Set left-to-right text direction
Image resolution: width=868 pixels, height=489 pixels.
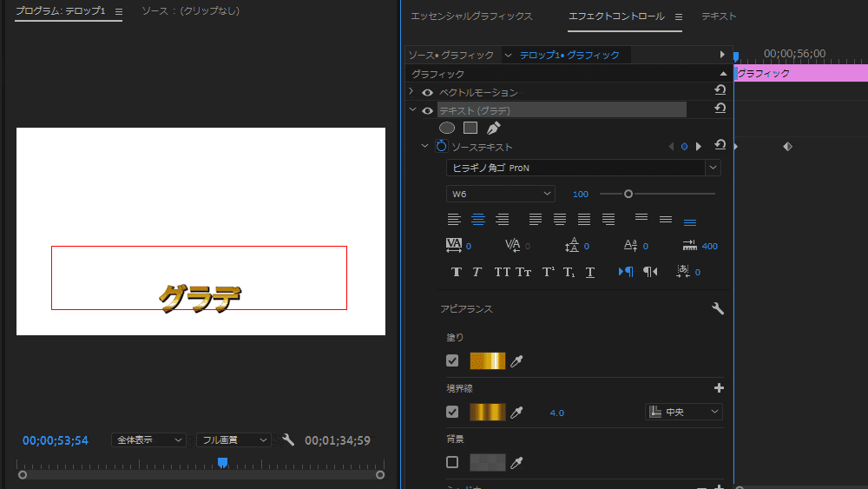(626, 271)
